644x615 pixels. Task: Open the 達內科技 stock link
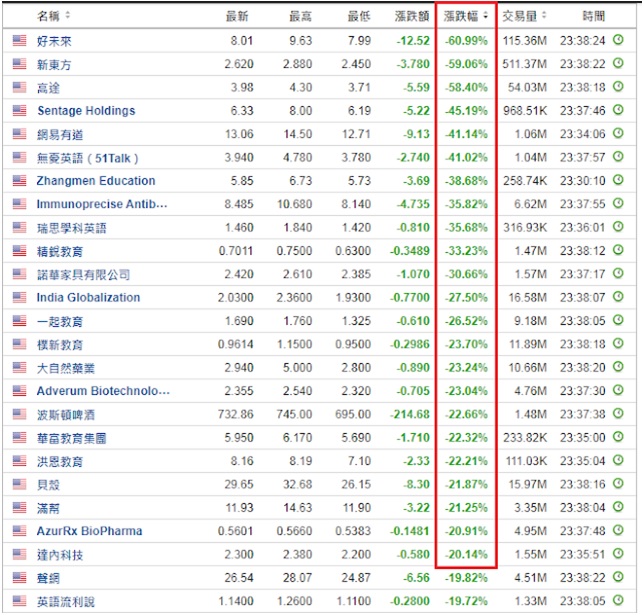click(x=60, y=555)
